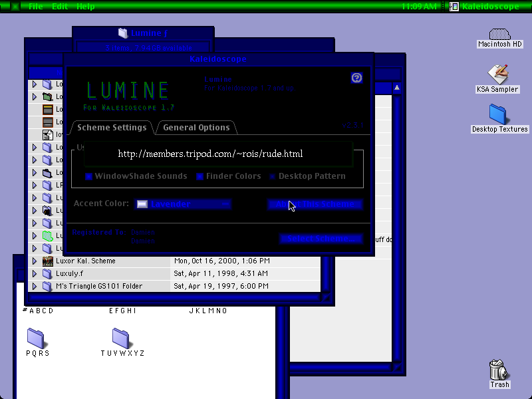Click the Lumine ƒ window title bar
Image resolution: width=532 pixels, height=399 pixels.
tap(143, 33)
